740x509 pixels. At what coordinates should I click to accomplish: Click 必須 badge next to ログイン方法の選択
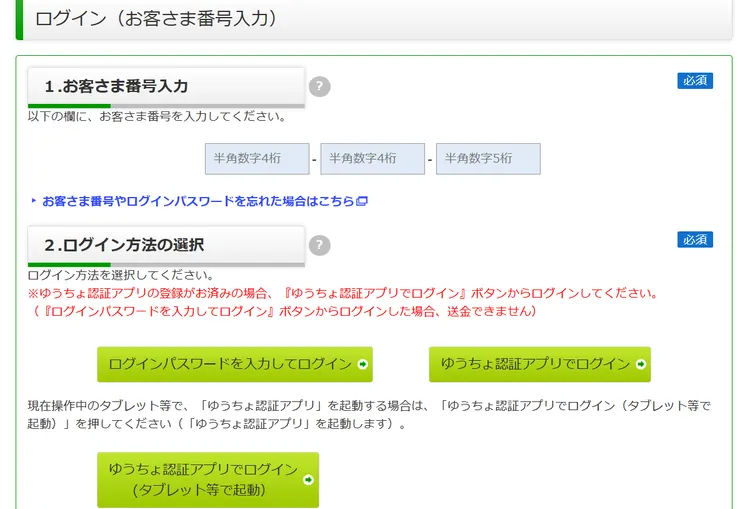pos(695,240)
